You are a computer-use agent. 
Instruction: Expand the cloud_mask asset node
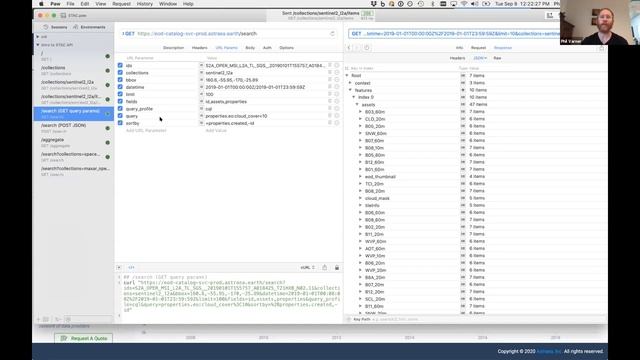coord(360,198)
